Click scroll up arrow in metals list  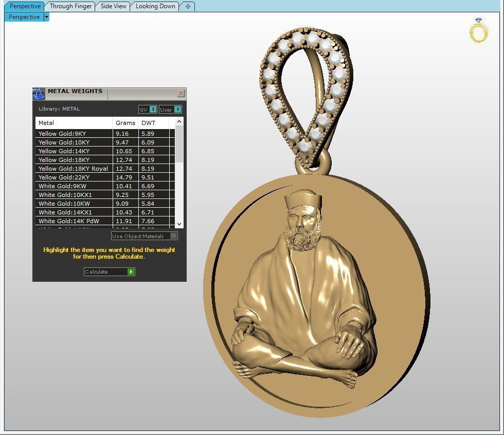pyautogui.click(x=179, y=121)
